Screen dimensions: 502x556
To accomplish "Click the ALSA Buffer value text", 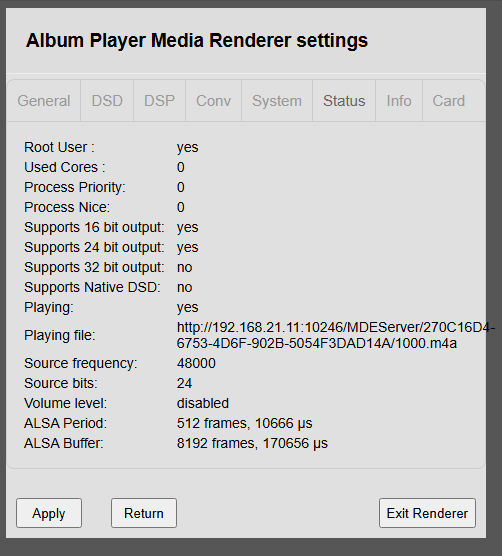I will (252, 443).
